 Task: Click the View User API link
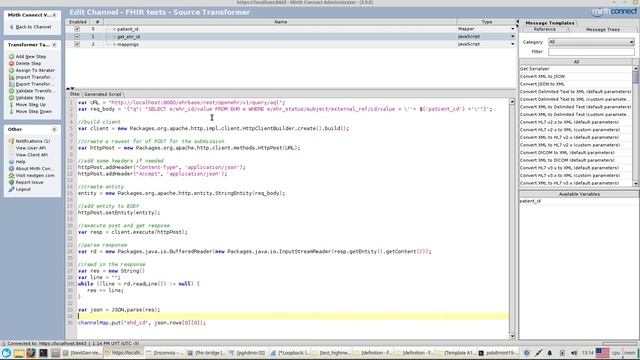point(31,148)
